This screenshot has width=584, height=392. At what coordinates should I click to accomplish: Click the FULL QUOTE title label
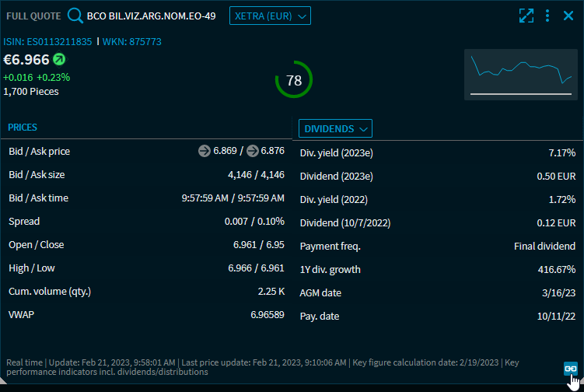point(34,16)
